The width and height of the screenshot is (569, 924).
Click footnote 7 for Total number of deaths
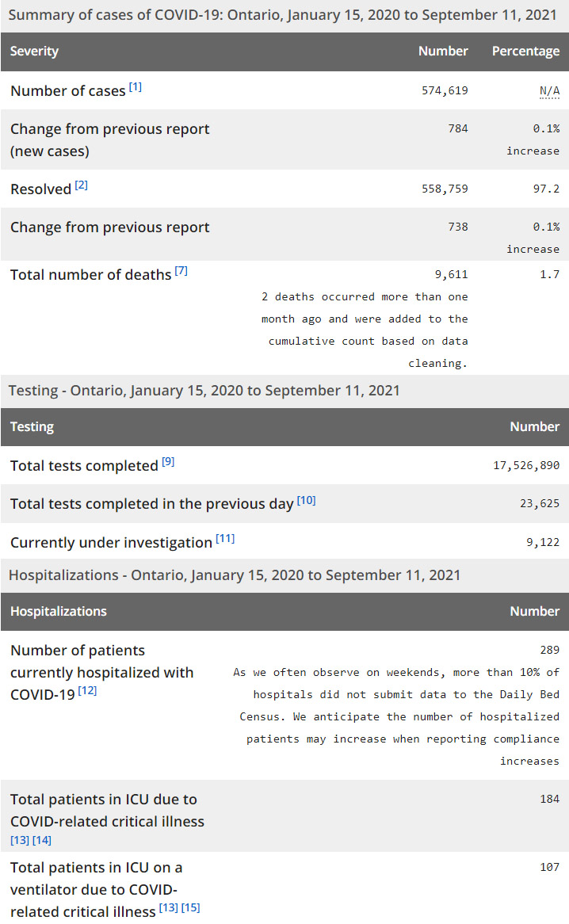coord(181,271)
